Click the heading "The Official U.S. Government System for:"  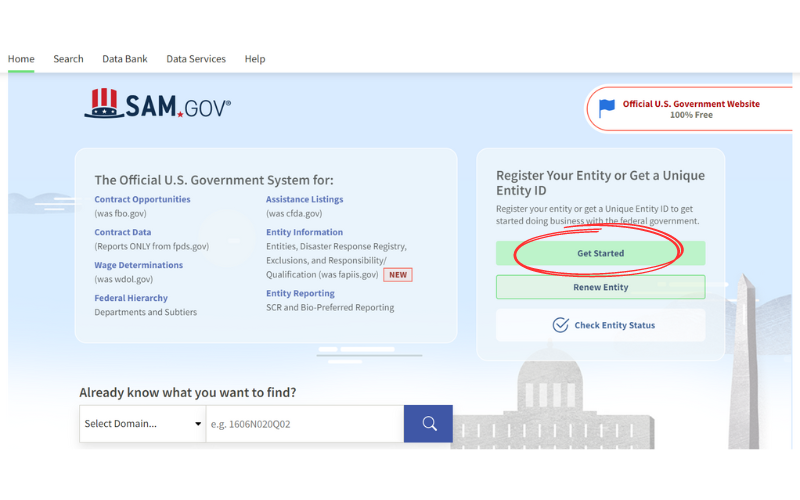click(214, 180)
